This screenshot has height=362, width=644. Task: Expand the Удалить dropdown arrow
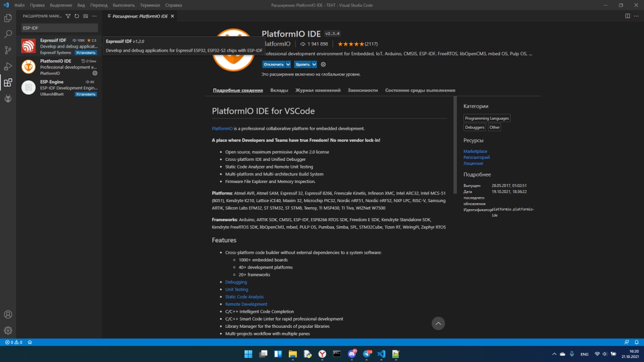tap(314, 64)
